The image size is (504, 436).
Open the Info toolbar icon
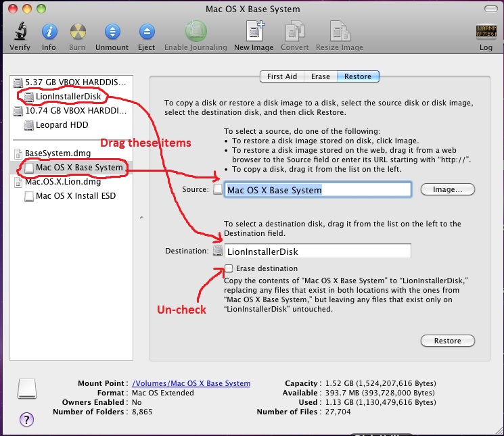[49, 32]
